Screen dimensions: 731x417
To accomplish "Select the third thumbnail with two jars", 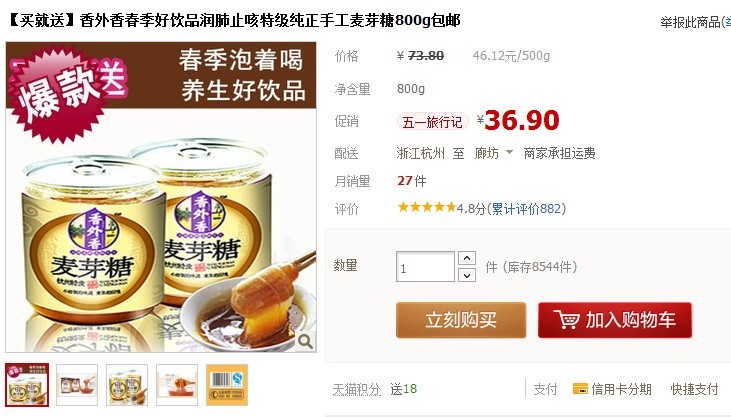I will 127,385.
